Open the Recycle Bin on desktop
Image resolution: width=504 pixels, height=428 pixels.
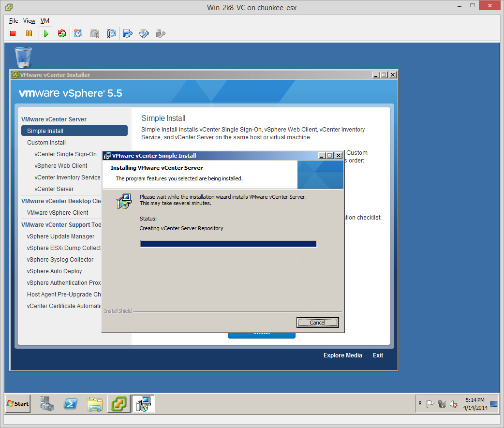point(23,57)
